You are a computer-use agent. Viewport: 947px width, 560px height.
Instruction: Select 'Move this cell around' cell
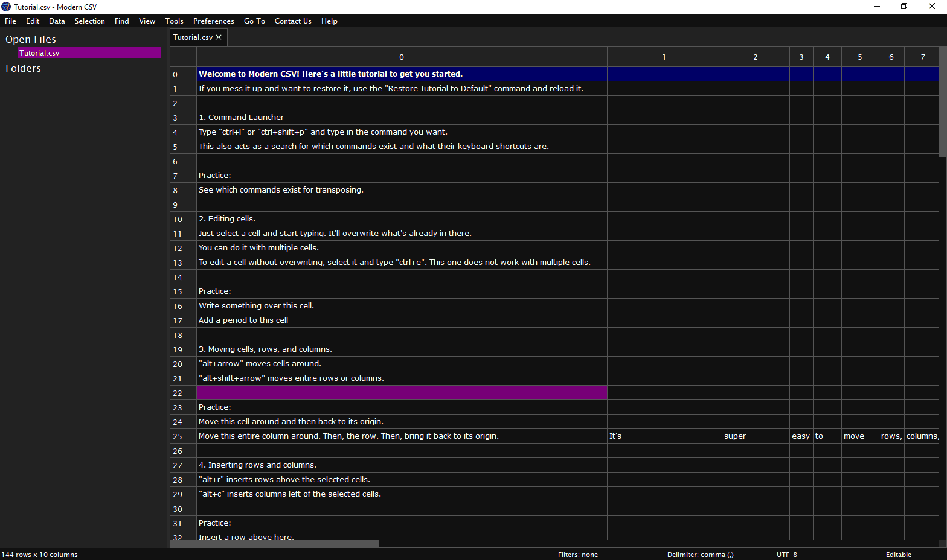[402, 422]
